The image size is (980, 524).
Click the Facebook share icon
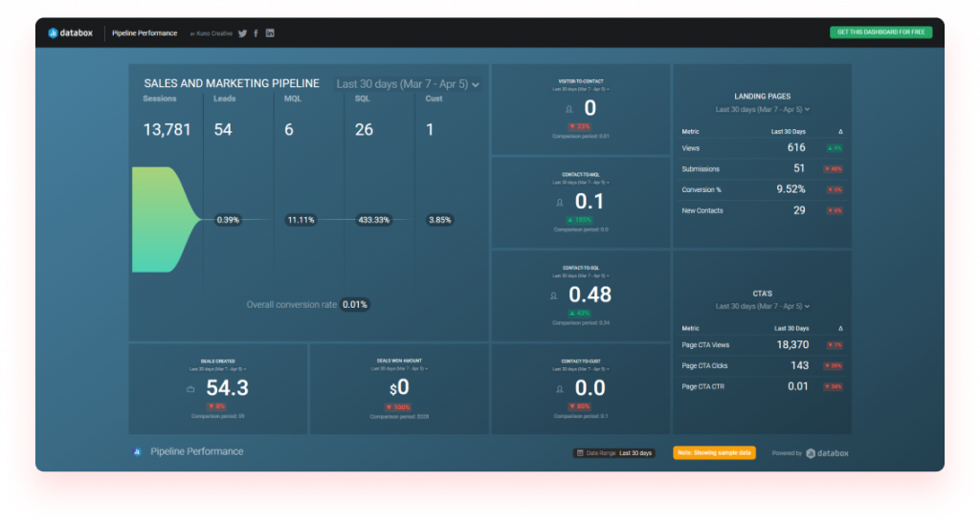tap(256, 33)
